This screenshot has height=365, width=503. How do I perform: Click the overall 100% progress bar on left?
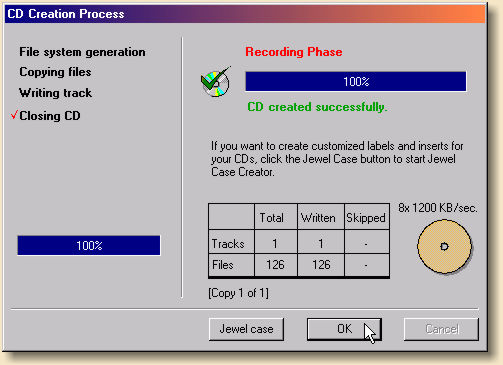(x=89, y=246)
